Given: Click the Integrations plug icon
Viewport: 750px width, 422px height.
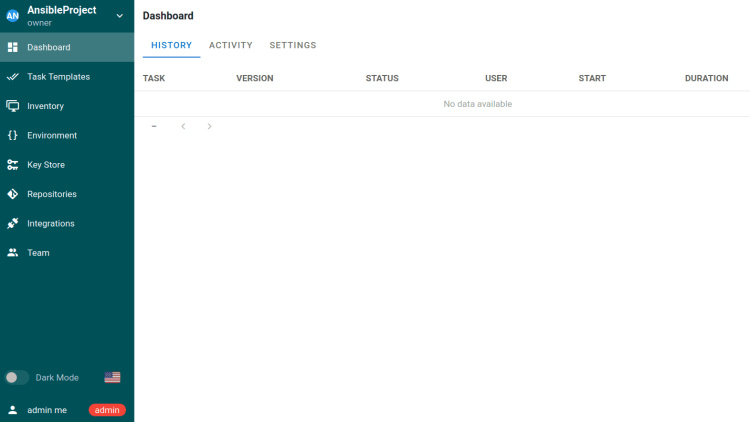Looking at the screenshot, I should tap(13, 223).
